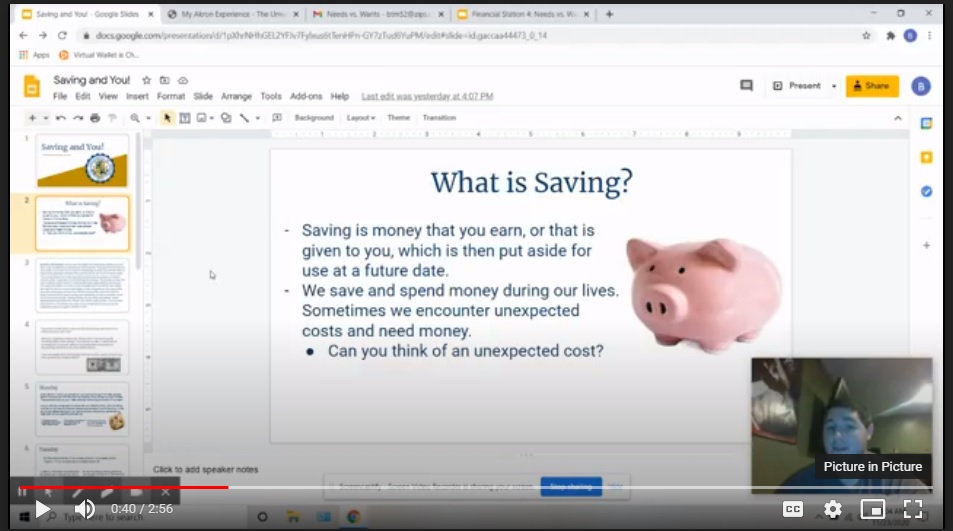Collapse the toolbar with up chevron
Image resolution: width=953 pixels, height=531 pixels.
coord(898,118)
